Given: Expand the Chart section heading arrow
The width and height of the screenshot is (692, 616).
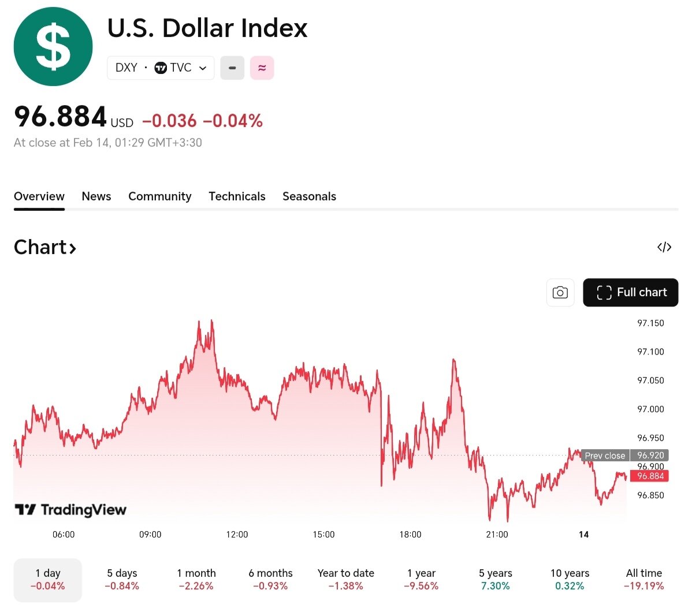Looking at the screenshot, I should click(73, 248).
